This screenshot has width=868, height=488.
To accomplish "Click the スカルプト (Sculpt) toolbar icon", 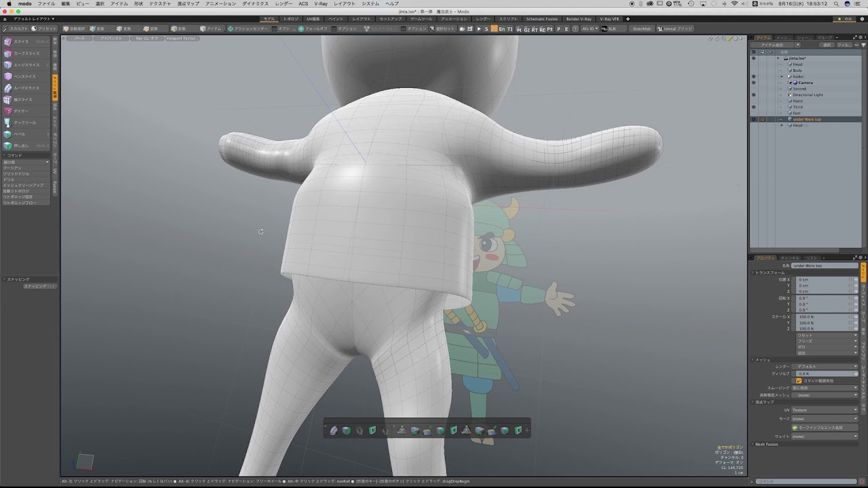I will tap(5, 29).
